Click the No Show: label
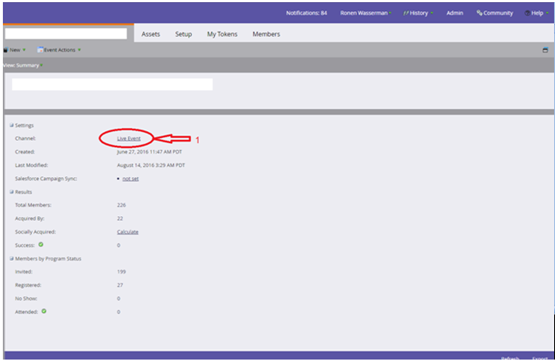 pos(26,299)
